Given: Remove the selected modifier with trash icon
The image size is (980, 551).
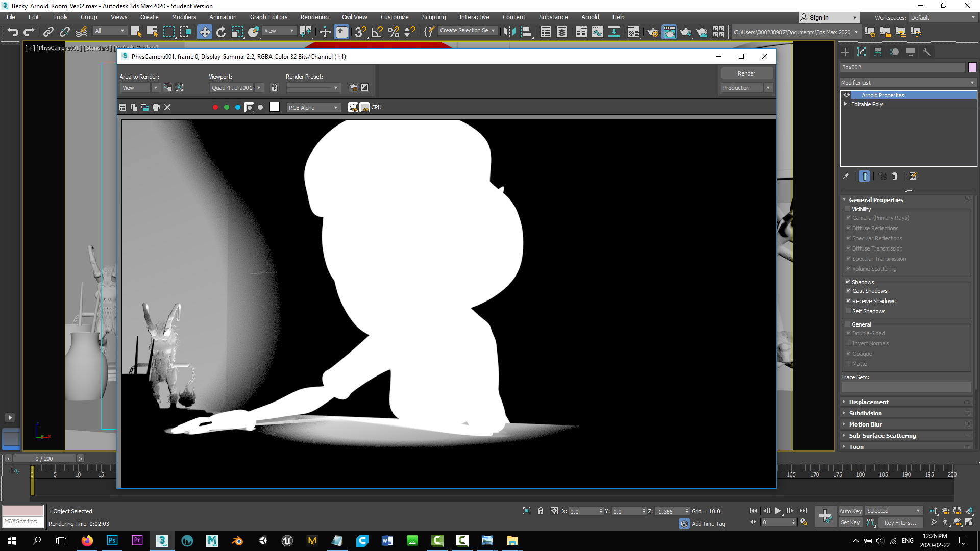Looking at the screenshot, I should pyautogui.click(x=895, y=176).
